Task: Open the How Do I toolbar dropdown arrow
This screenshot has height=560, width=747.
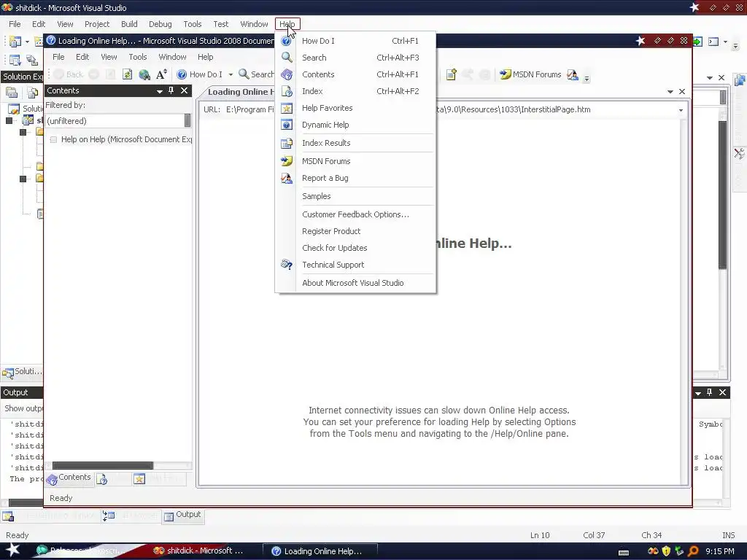Action: 231,75
